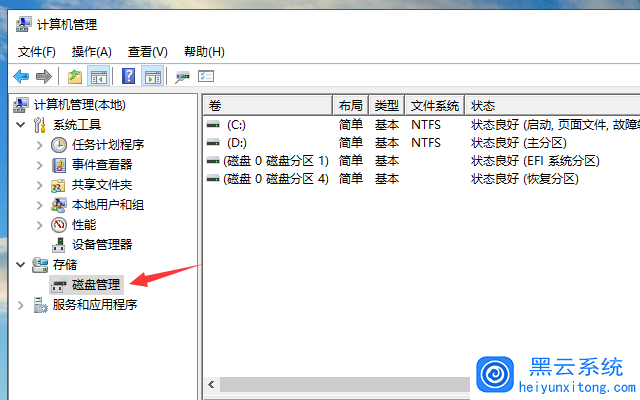Image resolution: width=640 pixels, height=400 pixels.
Task: Click the 本地用户和组 users icon
Action: [58, 205]
